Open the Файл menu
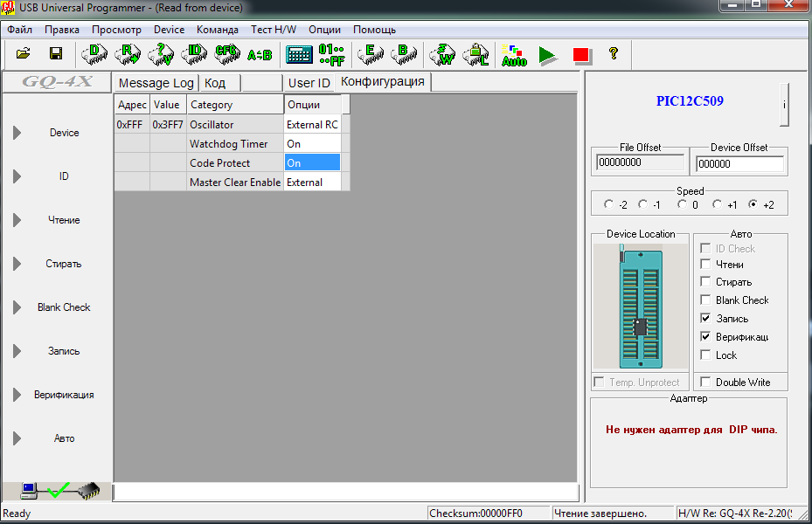Viewport: 812px width, 524px height. (x=20, y=30)
